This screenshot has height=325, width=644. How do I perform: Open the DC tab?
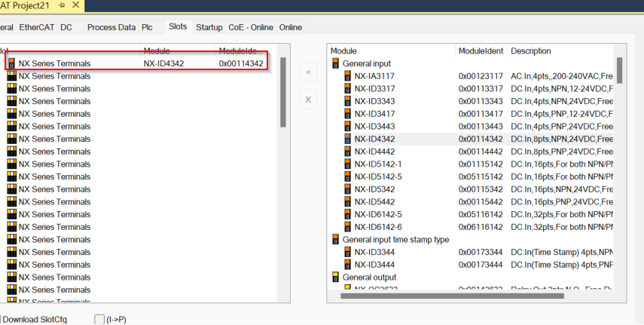pyautogui.click(x=66, y=27)
